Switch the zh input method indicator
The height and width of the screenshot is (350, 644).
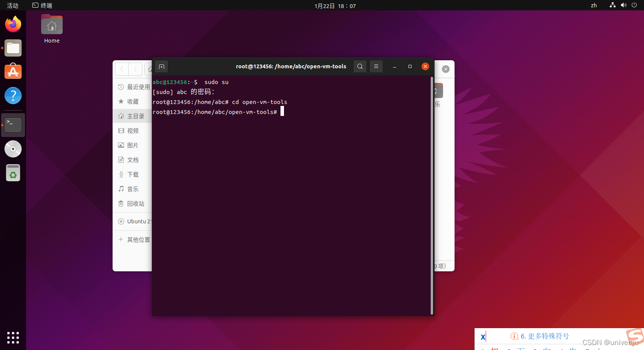pos(594,5)
